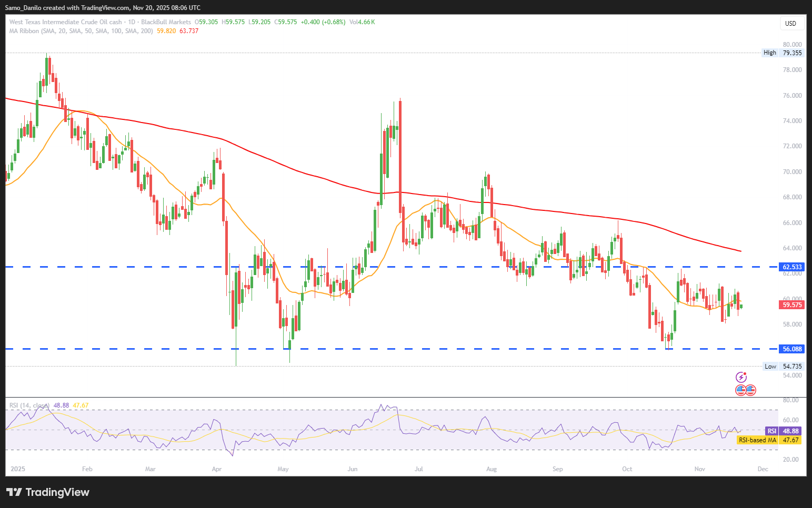Click the 62.533 resistance line price label
Screen dimensions: 812x508
792,267
